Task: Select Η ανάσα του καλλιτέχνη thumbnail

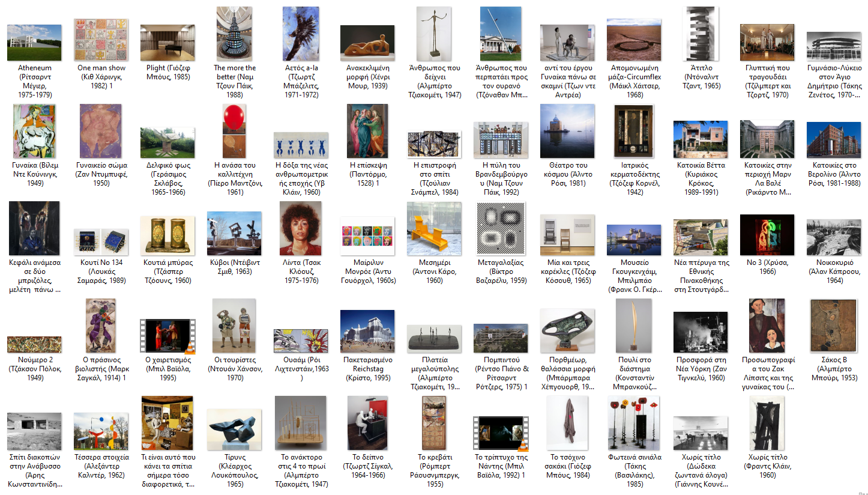Action: (x=234, y=131)
